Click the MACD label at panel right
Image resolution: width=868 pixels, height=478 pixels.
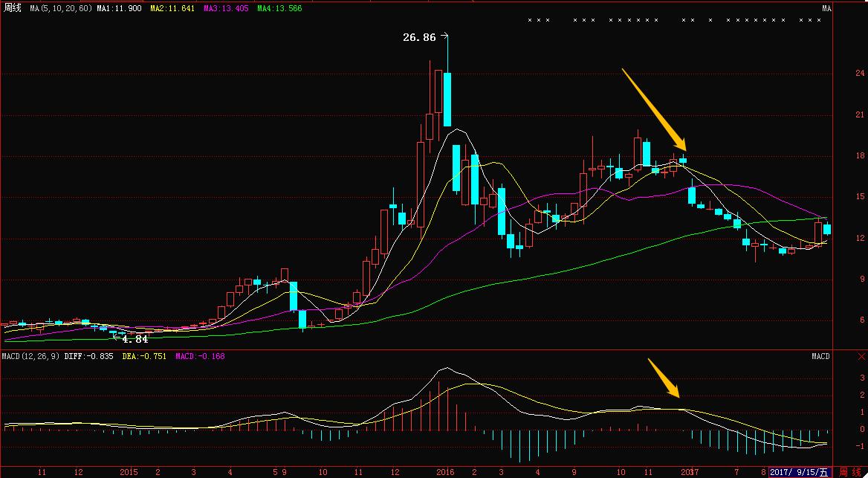820,356
